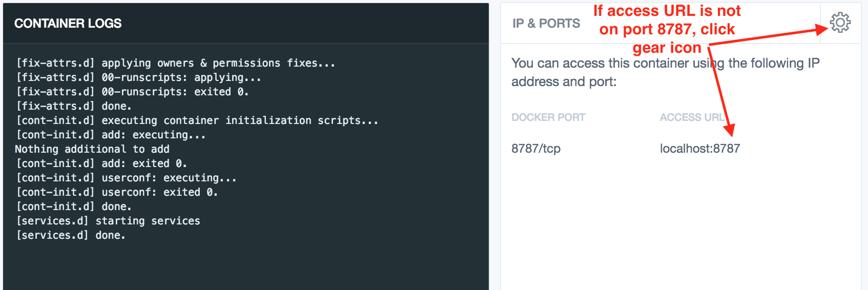The image size is (868, 290).
Task: Click the 'applying owners & permissions fixes' log line
Action: (176, 63)
